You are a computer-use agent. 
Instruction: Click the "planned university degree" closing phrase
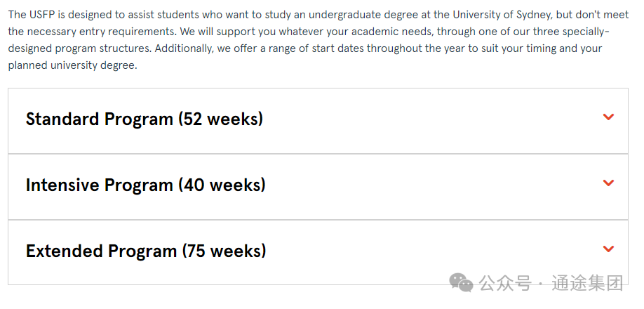click(x=72, y=65)
